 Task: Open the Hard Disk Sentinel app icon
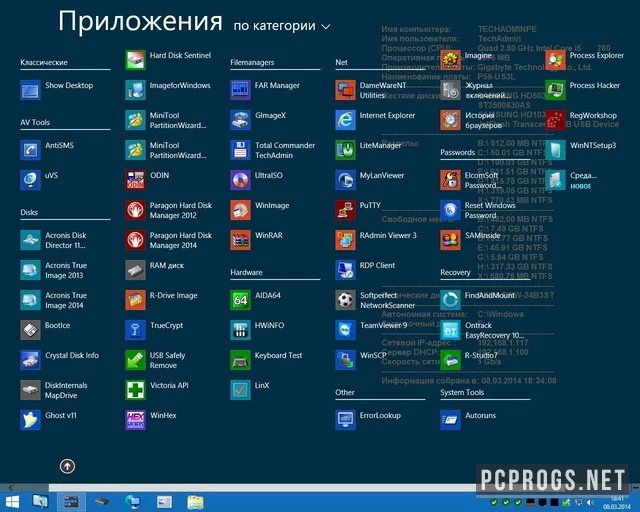coord(135,60)
